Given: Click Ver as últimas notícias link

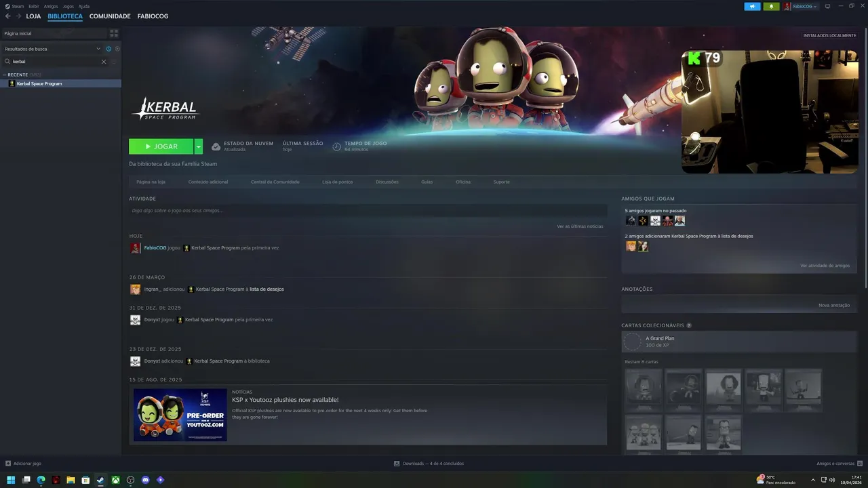Looking at the screenshot, I should tap(580, 226).
